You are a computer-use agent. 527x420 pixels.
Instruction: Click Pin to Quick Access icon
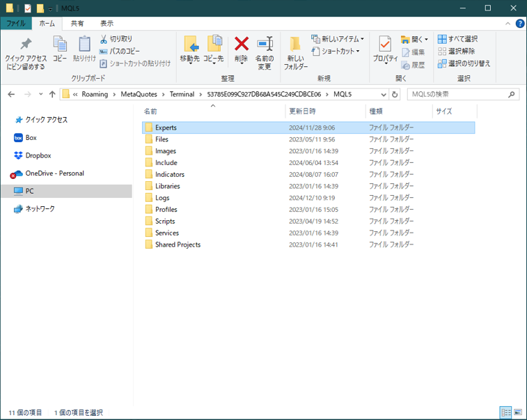[x=26, y=46]
